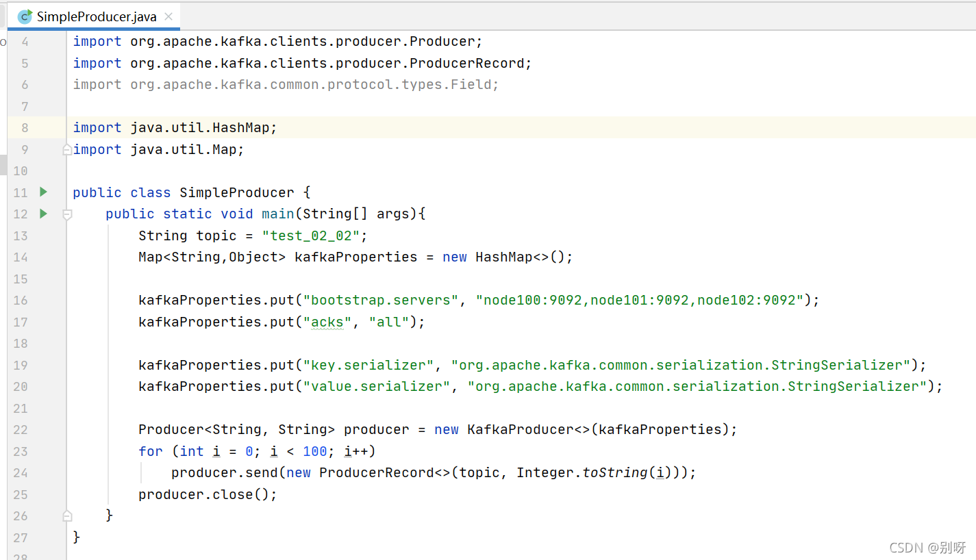Select the SimpleProducer.java editor tab
Viewport: 976px width, 560px height.
(x=95, y=16)
